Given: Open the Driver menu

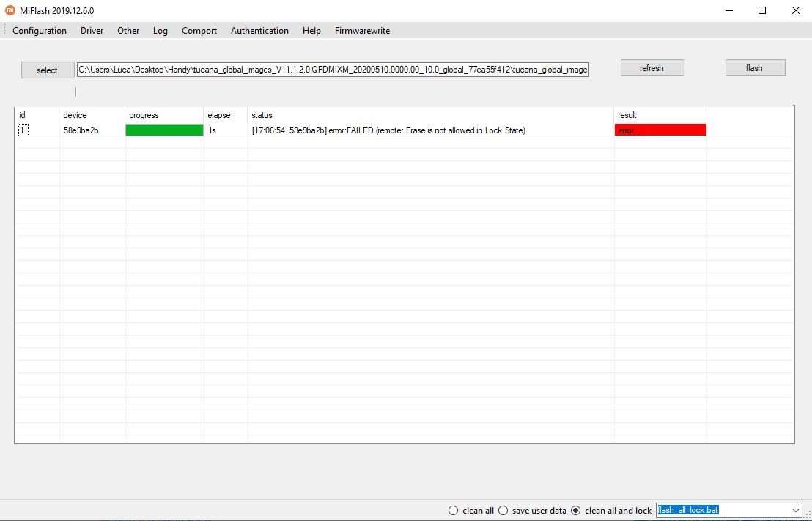Looking at the screenshot, I should click(x=92, y=31).
